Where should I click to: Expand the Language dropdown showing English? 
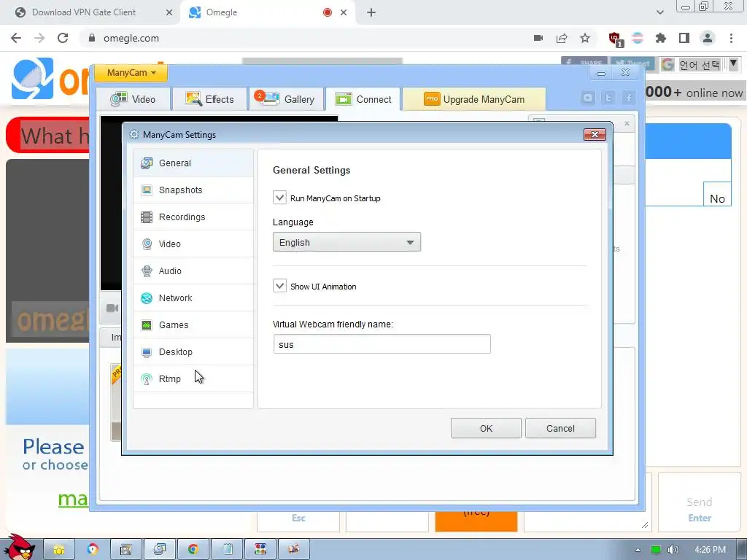point(347,242)
